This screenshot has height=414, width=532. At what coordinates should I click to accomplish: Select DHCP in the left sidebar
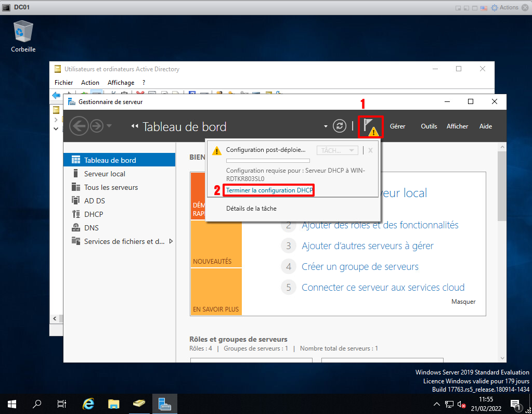[x=94, y=214]
